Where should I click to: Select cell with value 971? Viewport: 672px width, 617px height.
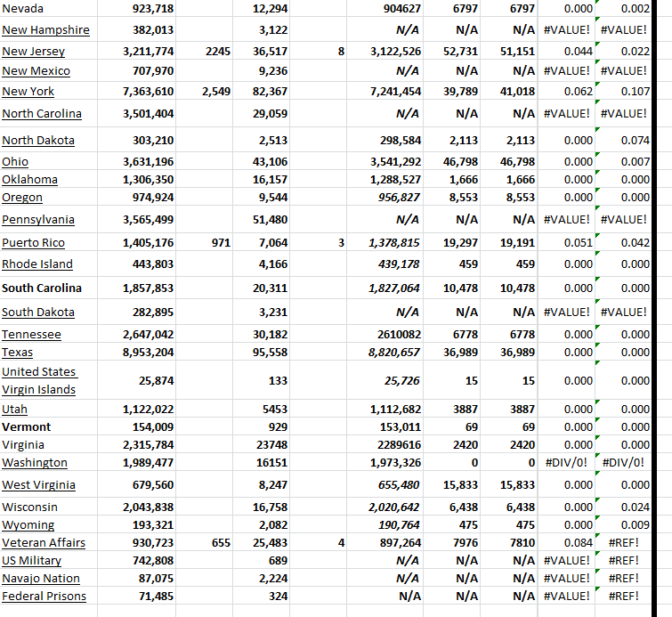(205, 243)
